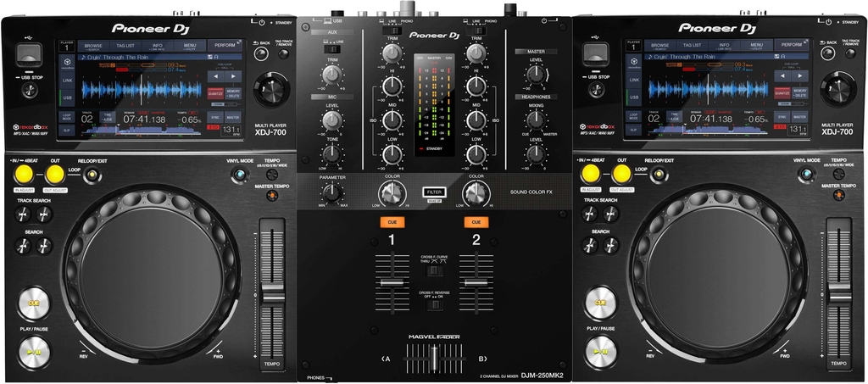Click the MIC TONE knob on the mixer
Image resolution: width=868 pixels, height=384 pixels.
332,153
